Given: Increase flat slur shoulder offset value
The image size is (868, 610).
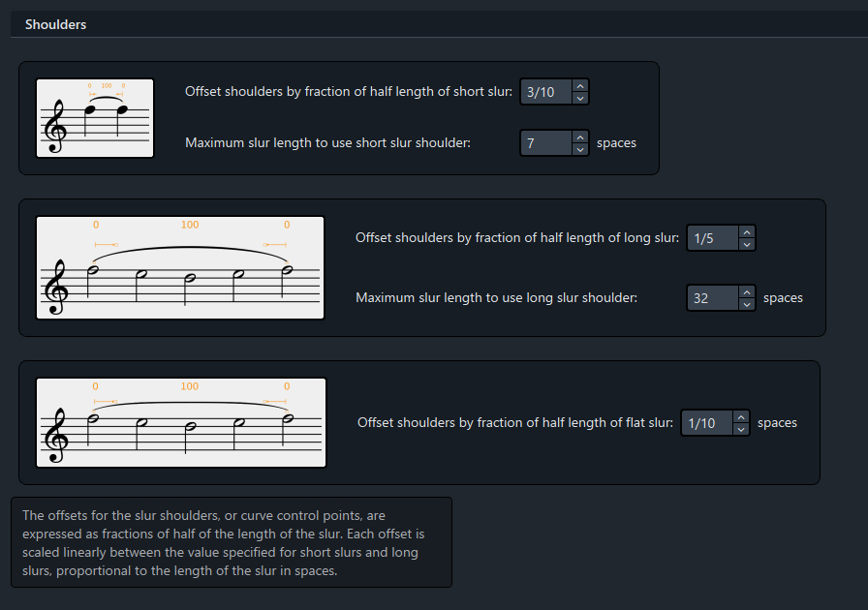Looking at the screenshot, I should [x=741, y=417].
